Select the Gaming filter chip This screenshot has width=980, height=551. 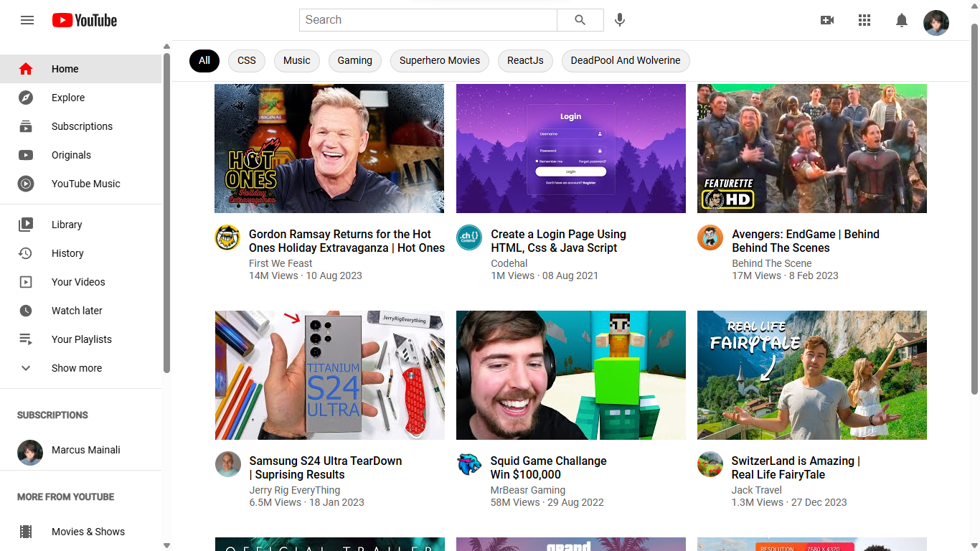(x=354, y=60)
